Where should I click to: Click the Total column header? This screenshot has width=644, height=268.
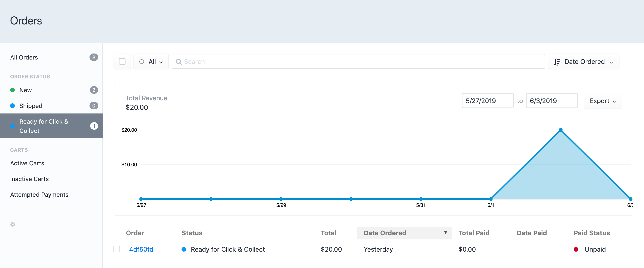(x=328, y=233)
